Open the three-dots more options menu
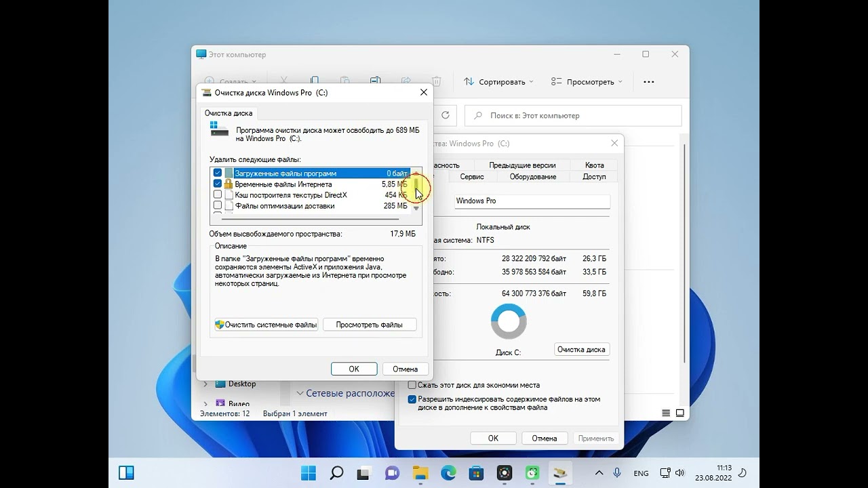This screenshot has height=488, width=868. pyautogui.click(x=648, y=82)
